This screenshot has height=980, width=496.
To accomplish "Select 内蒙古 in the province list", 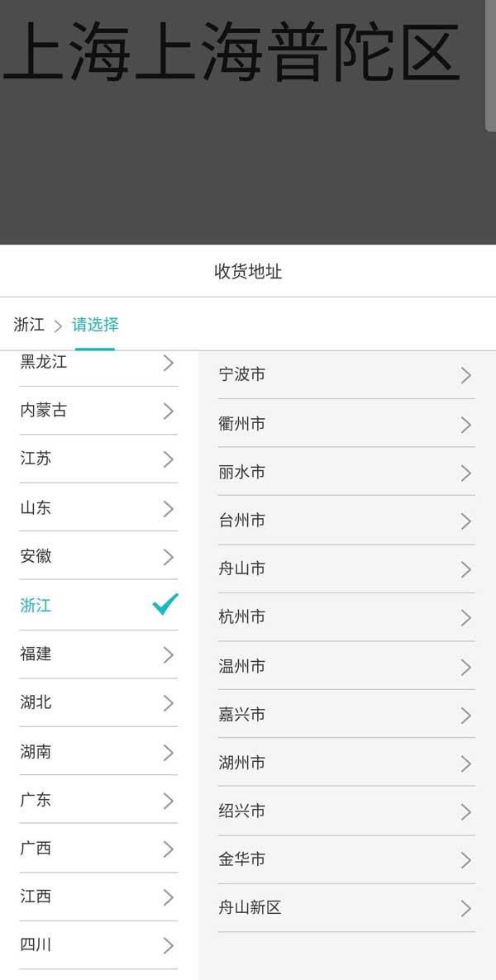I will (44, 411).
